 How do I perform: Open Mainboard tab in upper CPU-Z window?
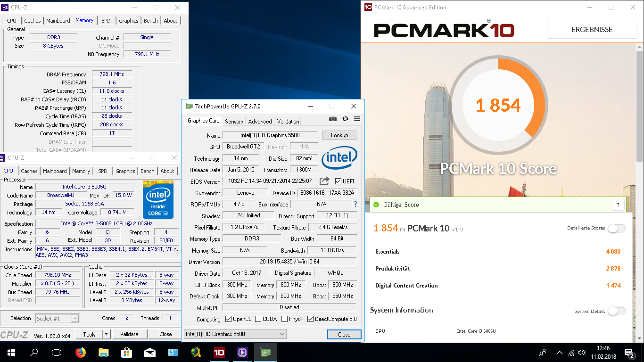click(58, 21)
